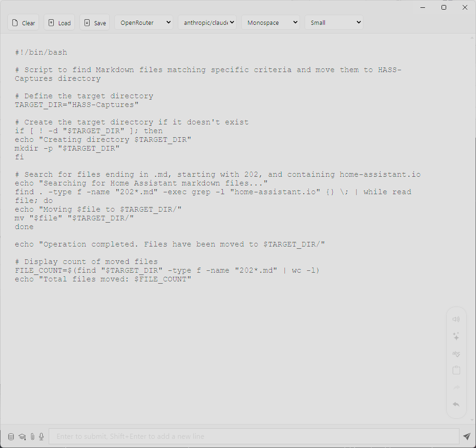Image resolution: width=476 pixels, height=448 pixels.
Task: Click the graduation cap icon
Action: (x=22, y=437)
